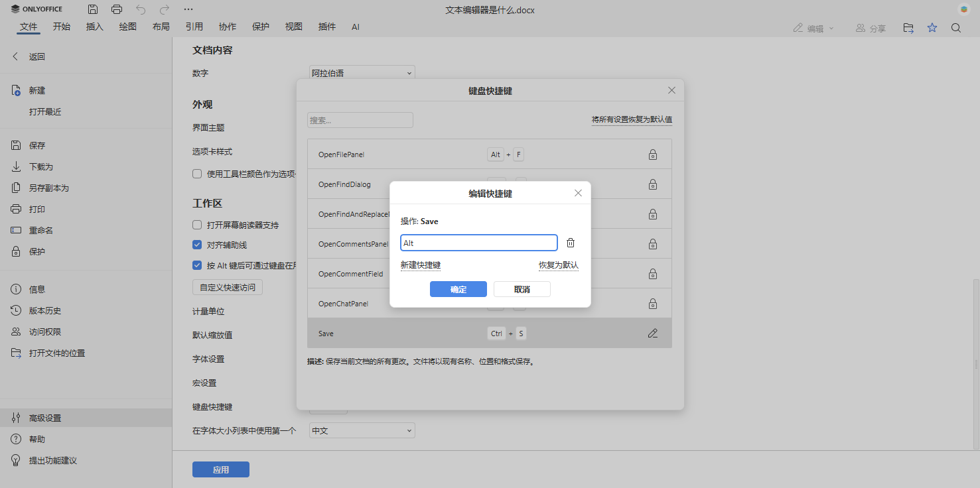Uncheck the 按 Alt 键后可通过键盘 option

click(197, 265)
